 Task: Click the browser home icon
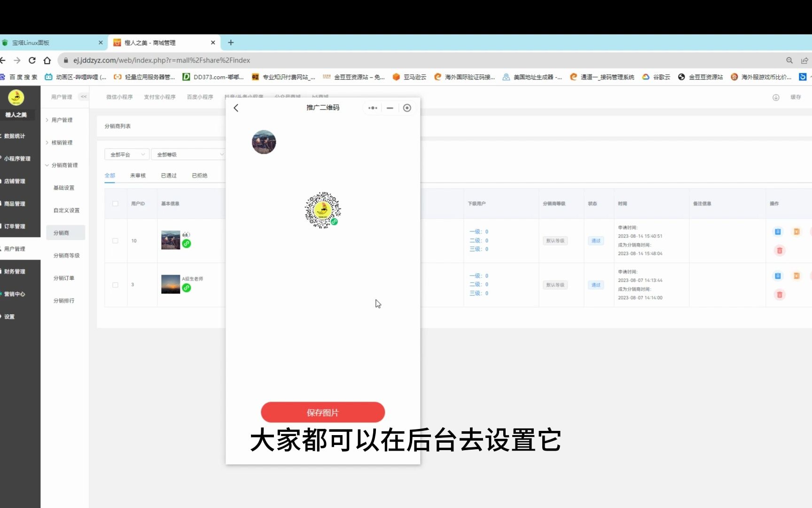pyautogui.click(x=47, y=60)
